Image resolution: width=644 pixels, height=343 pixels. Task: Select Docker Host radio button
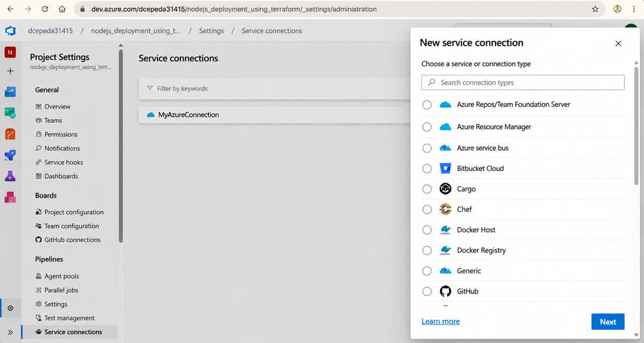coord(427,230)
